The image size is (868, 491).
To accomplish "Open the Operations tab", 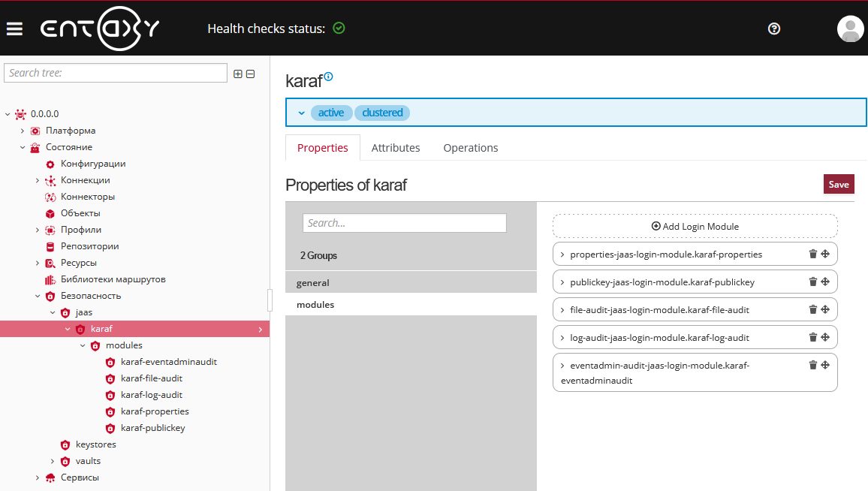I will (x=470, y=148).
